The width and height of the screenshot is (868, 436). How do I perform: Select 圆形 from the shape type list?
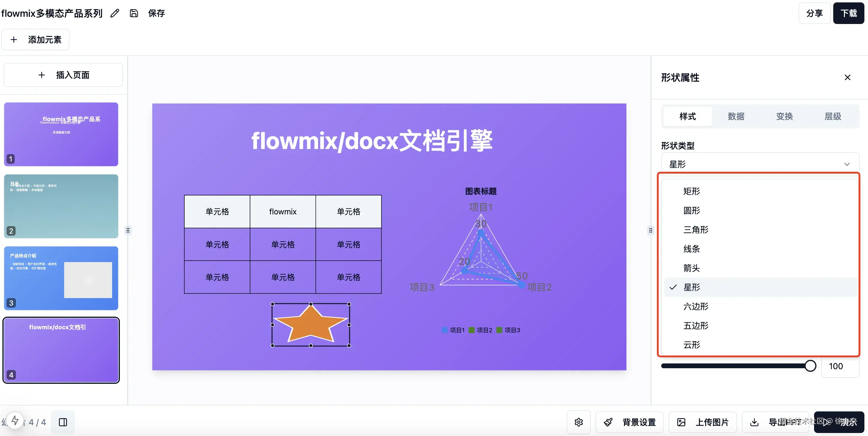(691, 211)
